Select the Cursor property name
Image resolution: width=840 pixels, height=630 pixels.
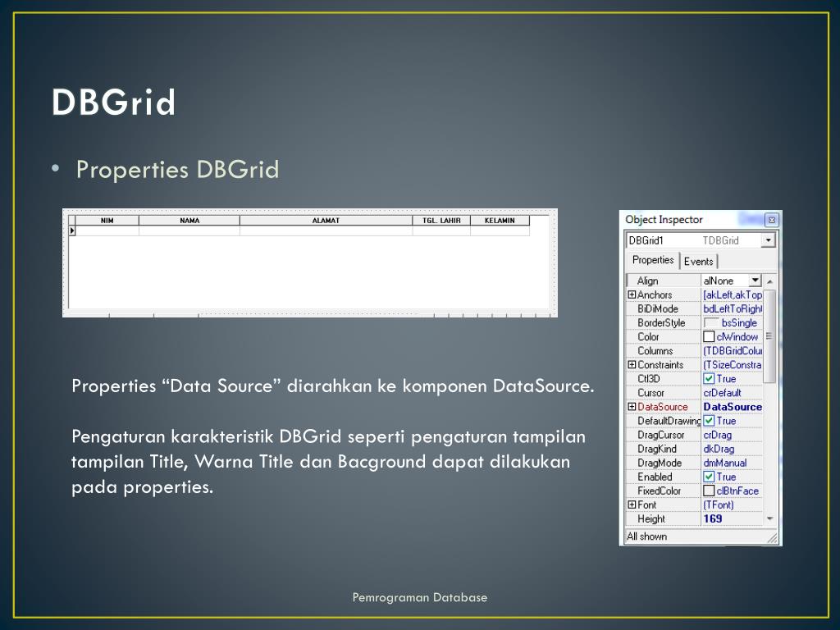651,393
